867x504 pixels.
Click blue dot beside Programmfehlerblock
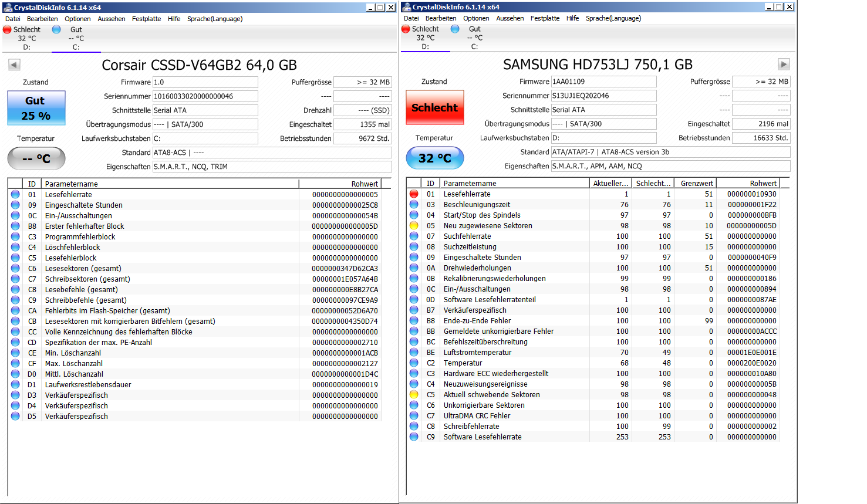(x=15, y=237)
